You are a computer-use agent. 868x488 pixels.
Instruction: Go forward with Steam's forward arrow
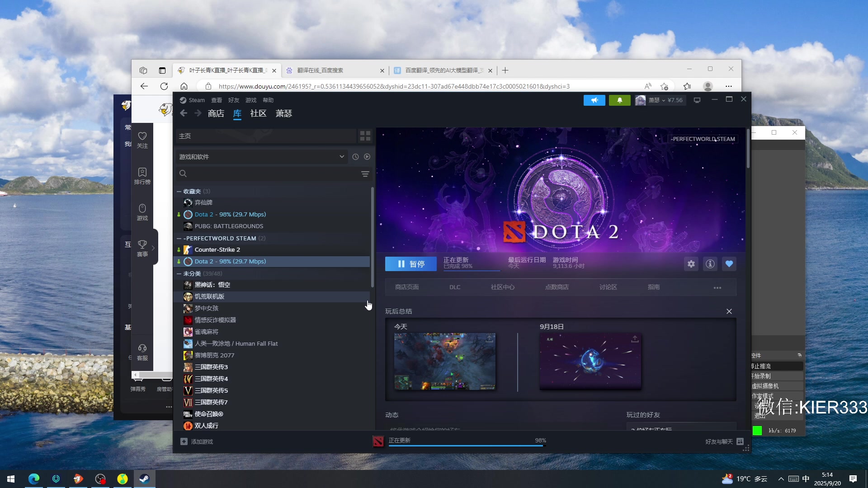click(x=198, y=113)
